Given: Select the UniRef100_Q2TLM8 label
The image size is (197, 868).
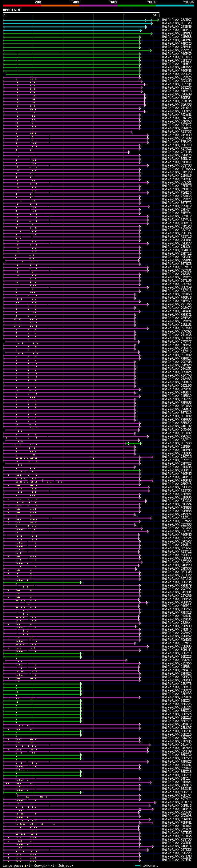Looking at the screenshot, I should point(177,152).
